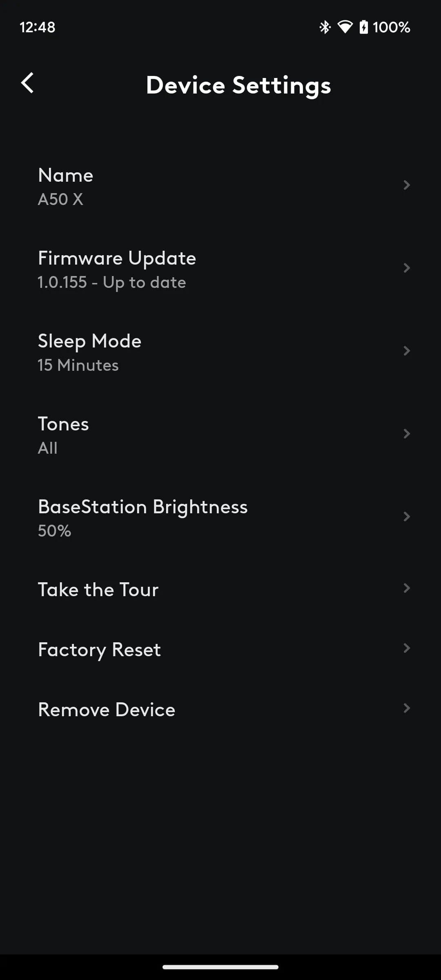Screen dimensions: 441x980
Task: Click chevron beside Firmware Update
Action: click(x=407, y=268)
